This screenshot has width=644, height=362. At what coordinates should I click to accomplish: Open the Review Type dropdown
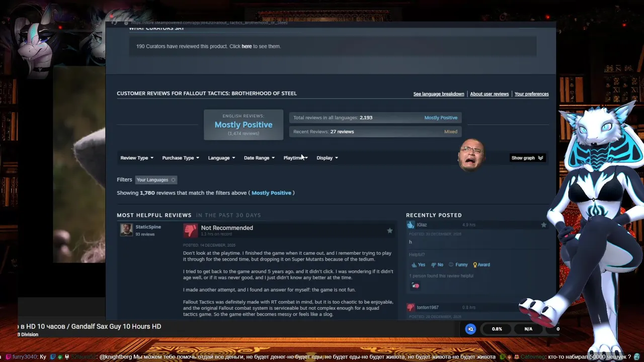click(x=137, y=158)
